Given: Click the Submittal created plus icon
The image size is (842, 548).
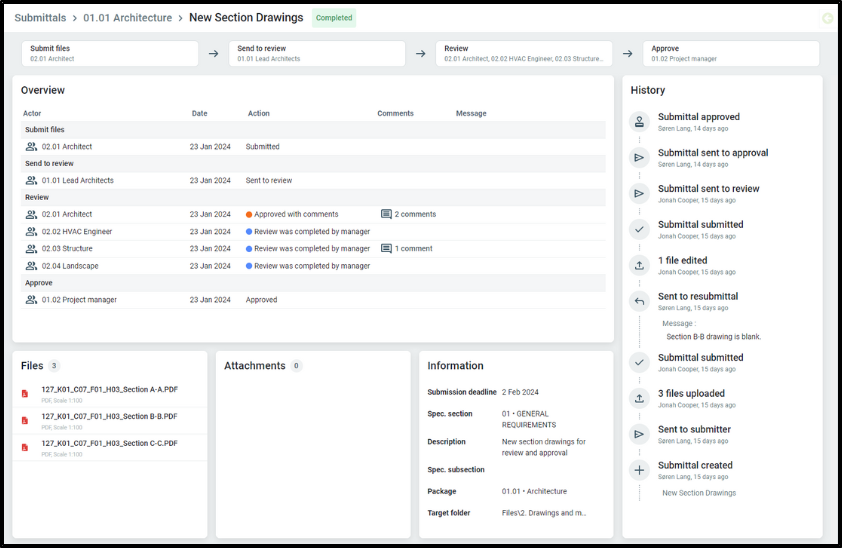Looking at the screenshot, I should coord(640,470).
